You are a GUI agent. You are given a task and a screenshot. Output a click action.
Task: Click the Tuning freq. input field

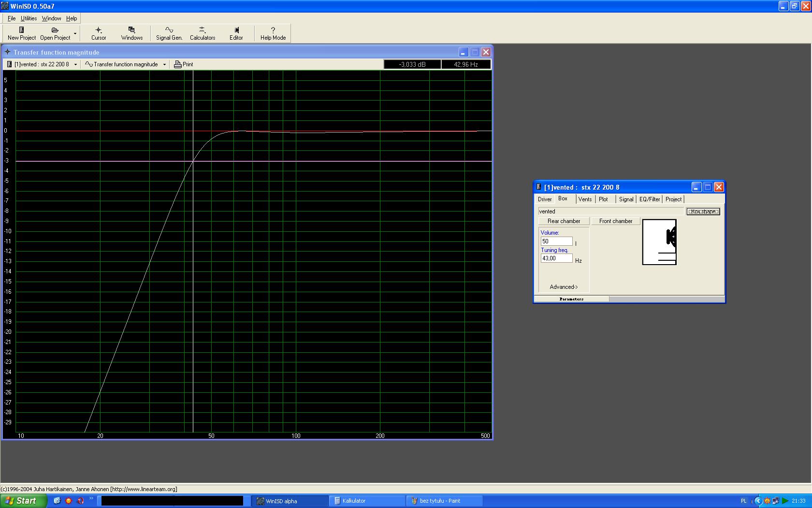point(556,258)
